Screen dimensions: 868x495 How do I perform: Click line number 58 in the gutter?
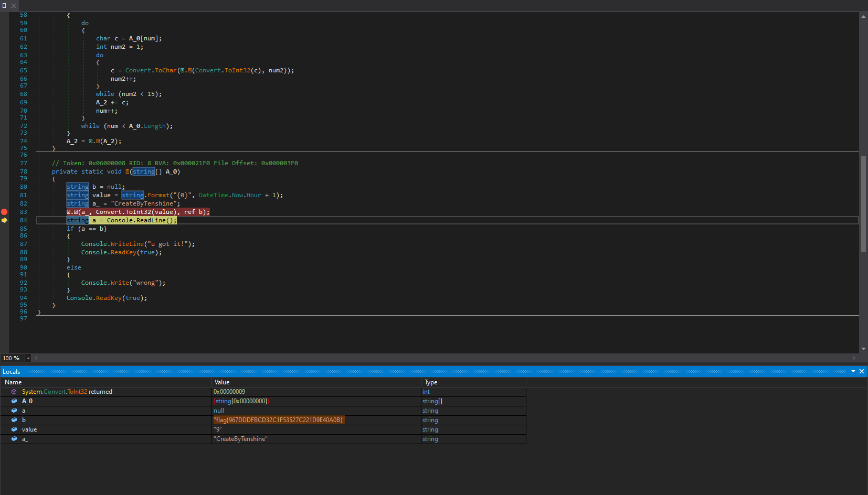point(24,15)
